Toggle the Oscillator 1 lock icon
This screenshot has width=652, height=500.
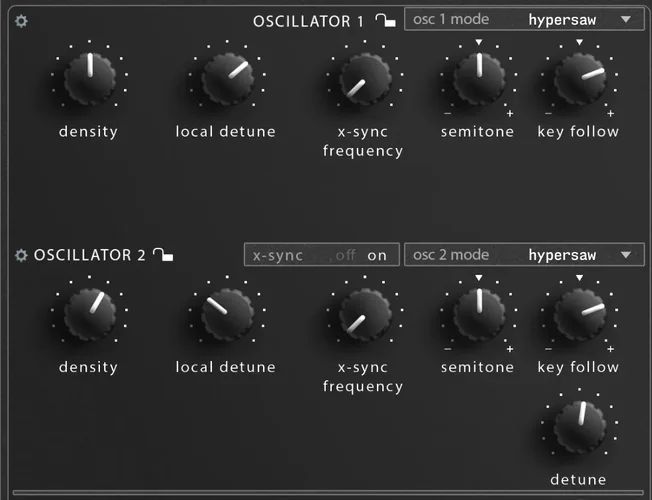[x=385, y=20]
